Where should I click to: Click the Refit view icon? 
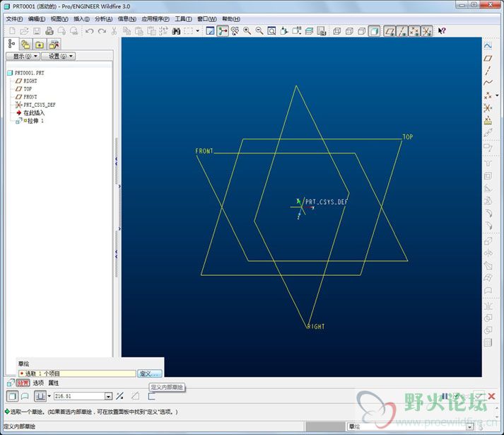pyautogui.click(x=271, y=31)
